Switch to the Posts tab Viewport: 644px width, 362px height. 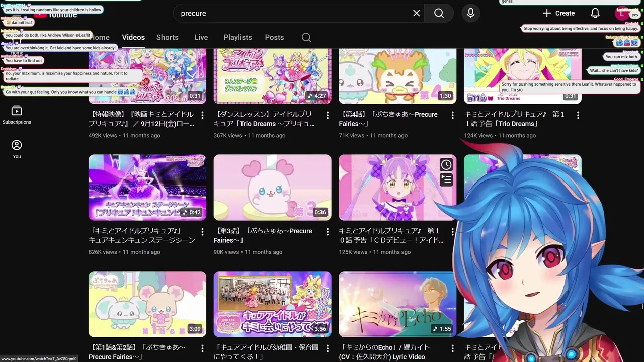tap(274, 37)
